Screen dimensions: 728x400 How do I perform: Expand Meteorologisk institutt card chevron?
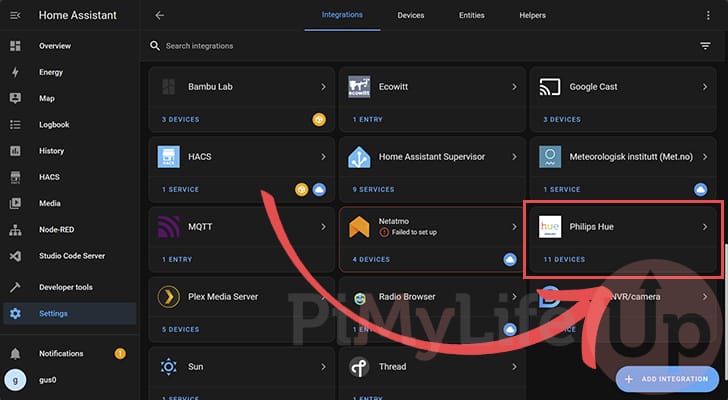(x=705, y=157)
